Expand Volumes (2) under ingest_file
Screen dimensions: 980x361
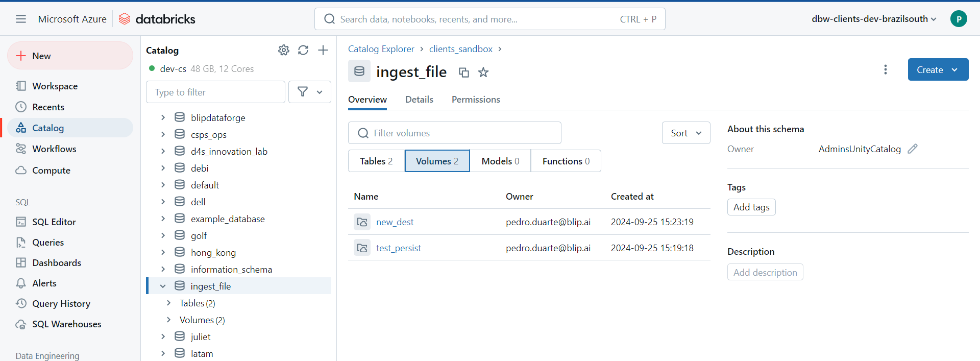[x=168, y=320]
